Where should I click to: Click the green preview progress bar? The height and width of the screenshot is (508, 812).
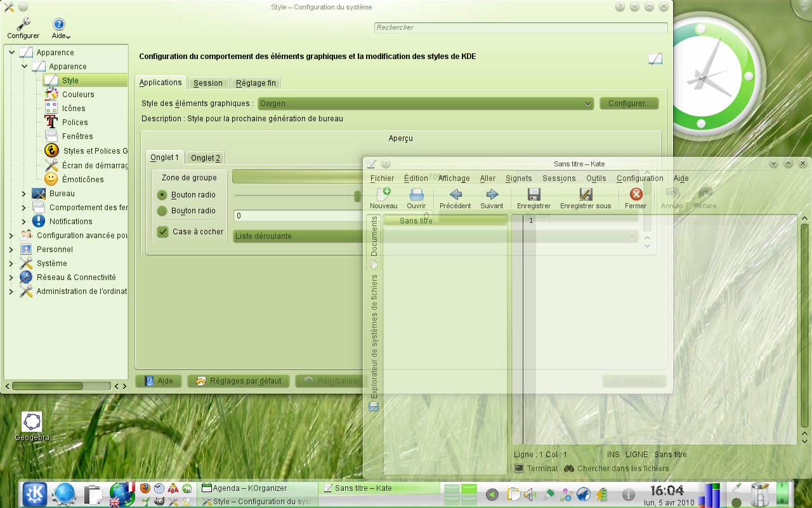coord(298,177)
